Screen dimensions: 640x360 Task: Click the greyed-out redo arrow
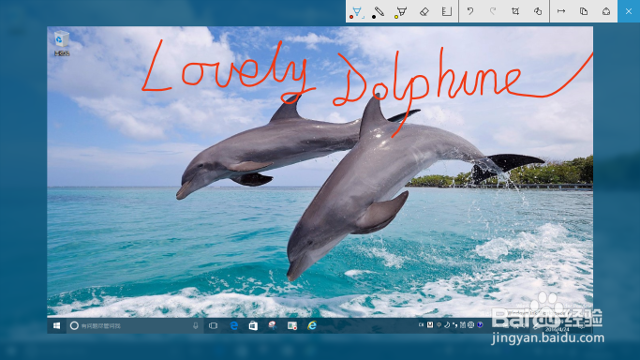493,11
